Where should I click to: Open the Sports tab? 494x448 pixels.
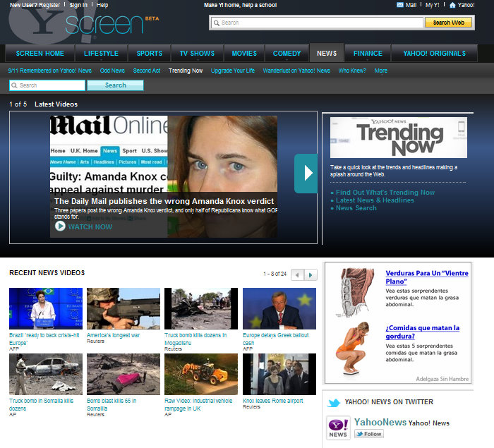[x=150, y=53]
